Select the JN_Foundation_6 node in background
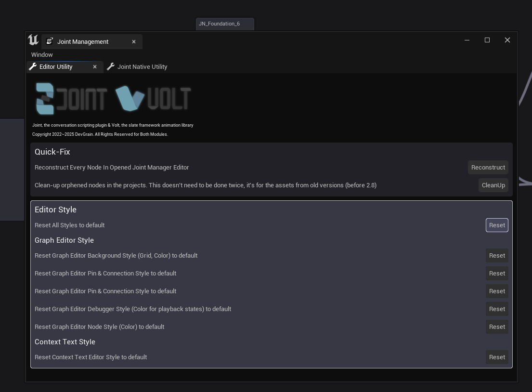The height and width of the screenshot is (392, 532). [224, 24]
